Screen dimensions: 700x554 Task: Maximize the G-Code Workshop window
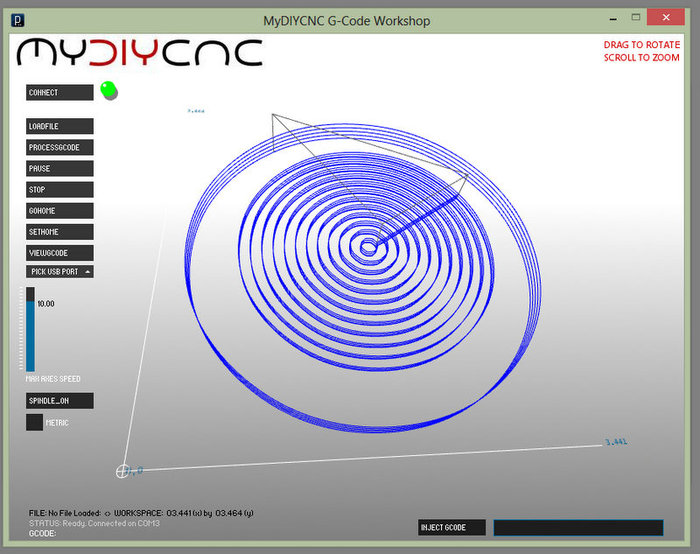coord(636,18)
